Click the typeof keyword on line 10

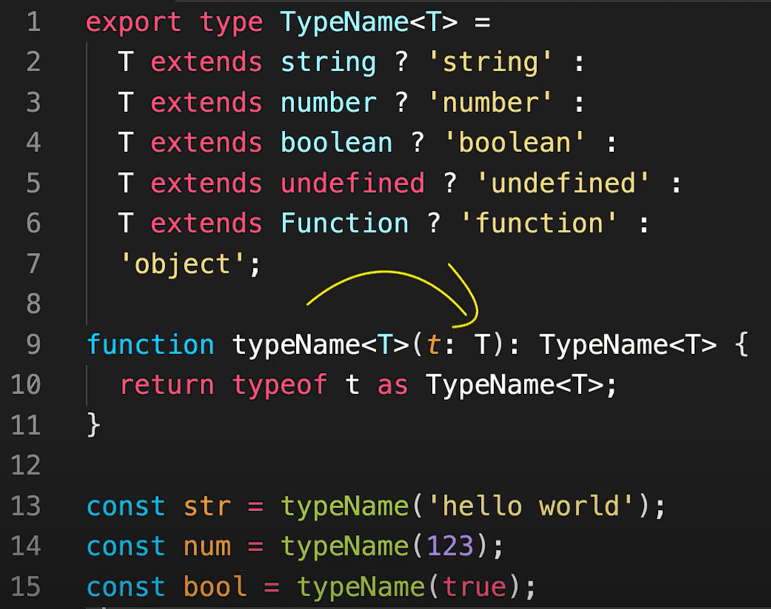(x=279, y=385)
